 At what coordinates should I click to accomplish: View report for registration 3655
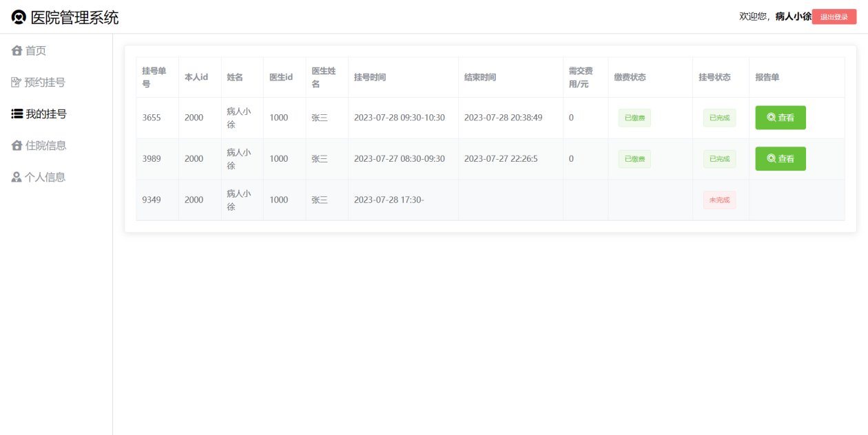click(781, 118)
